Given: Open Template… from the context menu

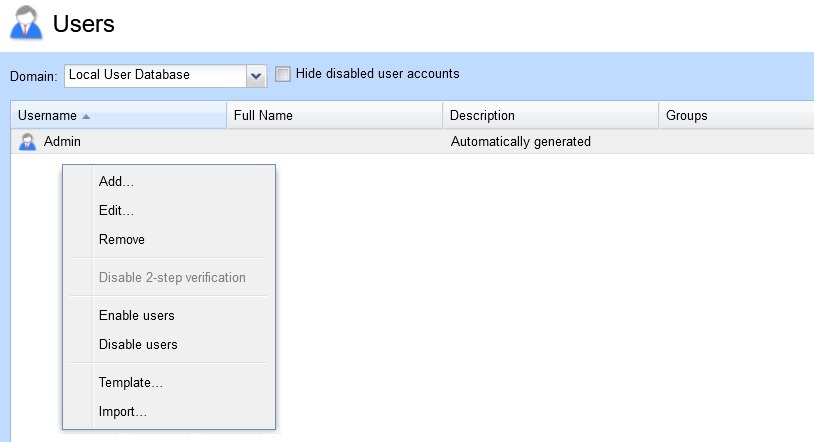Looking at the screenshot, I should [131, 383].
